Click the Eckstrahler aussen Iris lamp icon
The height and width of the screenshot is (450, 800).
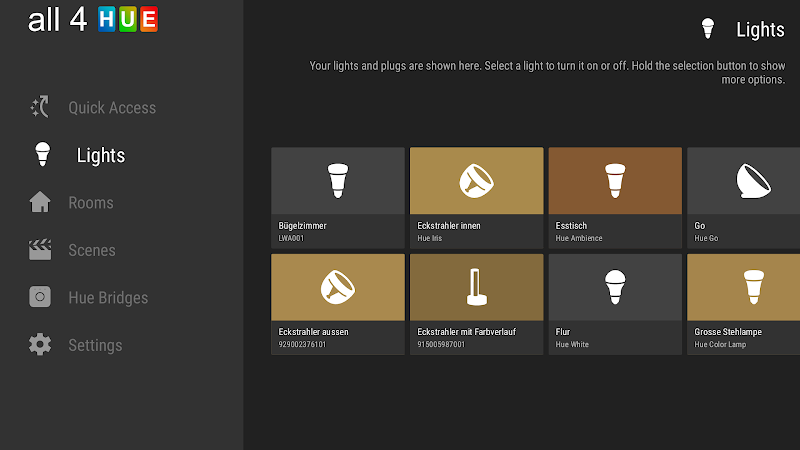[x=338, y=287]
